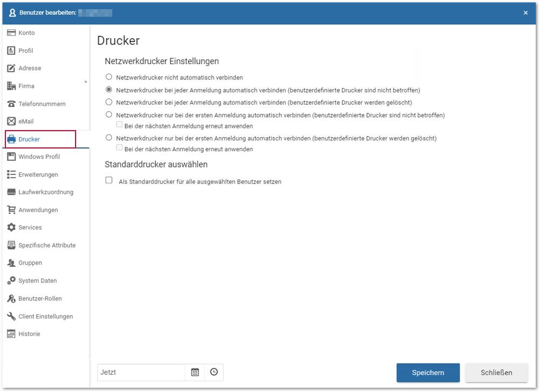
Task: Open the Client Einstellungen section label
Action: pos(46,316)
